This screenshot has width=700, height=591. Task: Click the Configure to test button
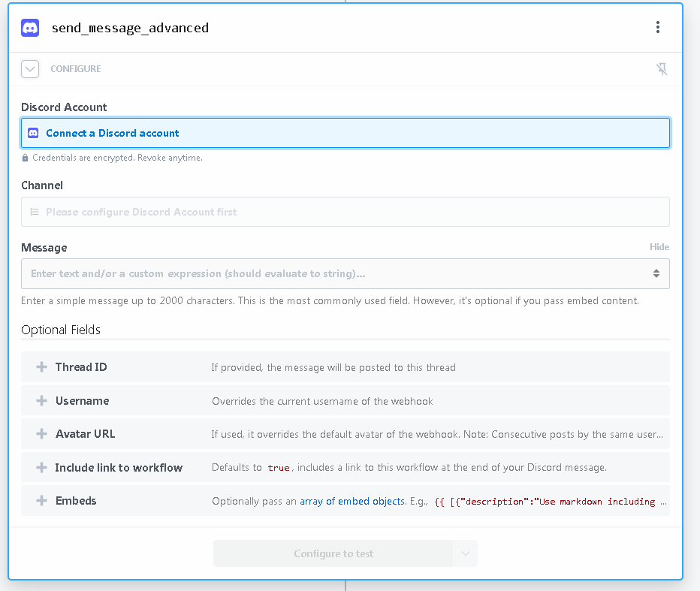(333, 553)
